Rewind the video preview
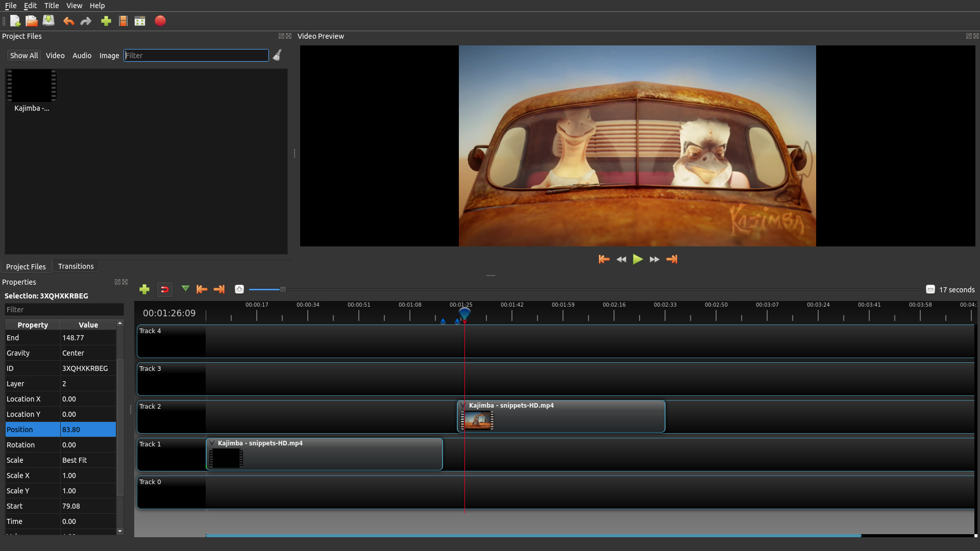 [x=621, y=259]
